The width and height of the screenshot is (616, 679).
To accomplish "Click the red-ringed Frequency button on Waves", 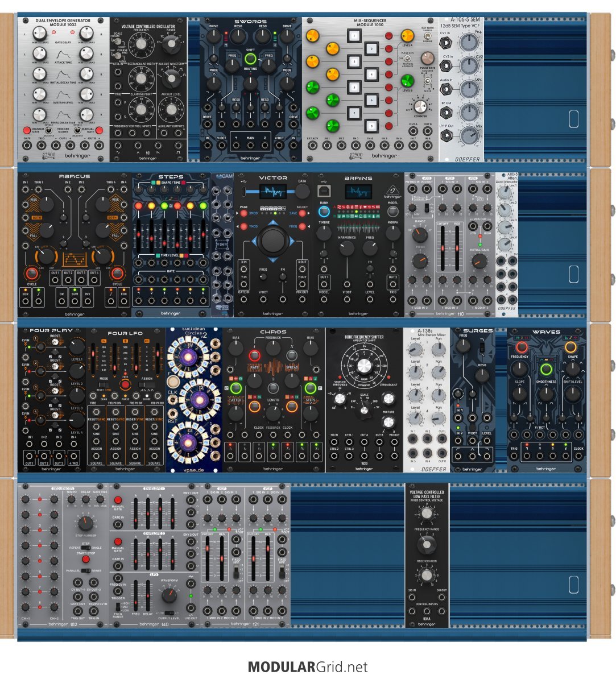I will pos(522,347).
